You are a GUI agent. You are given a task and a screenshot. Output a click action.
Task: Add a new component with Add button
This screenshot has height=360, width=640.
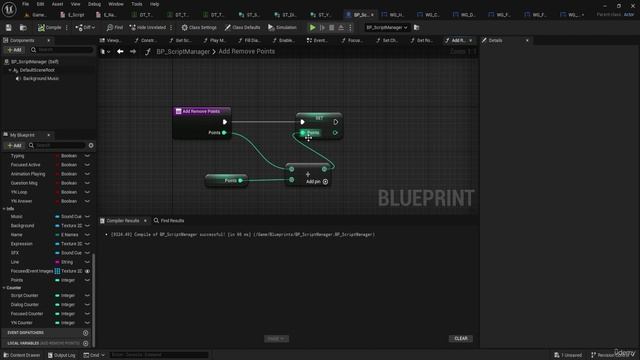click(14, 50)
